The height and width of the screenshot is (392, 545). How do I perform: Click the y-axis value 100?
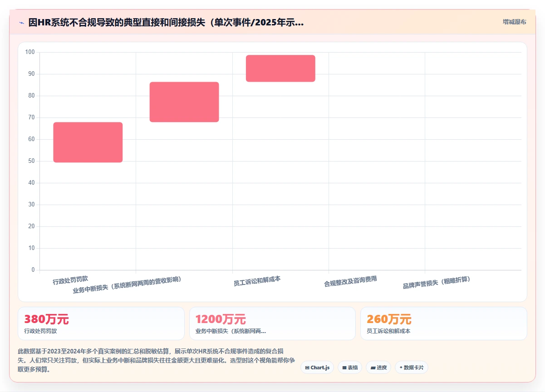coord(30,52)
